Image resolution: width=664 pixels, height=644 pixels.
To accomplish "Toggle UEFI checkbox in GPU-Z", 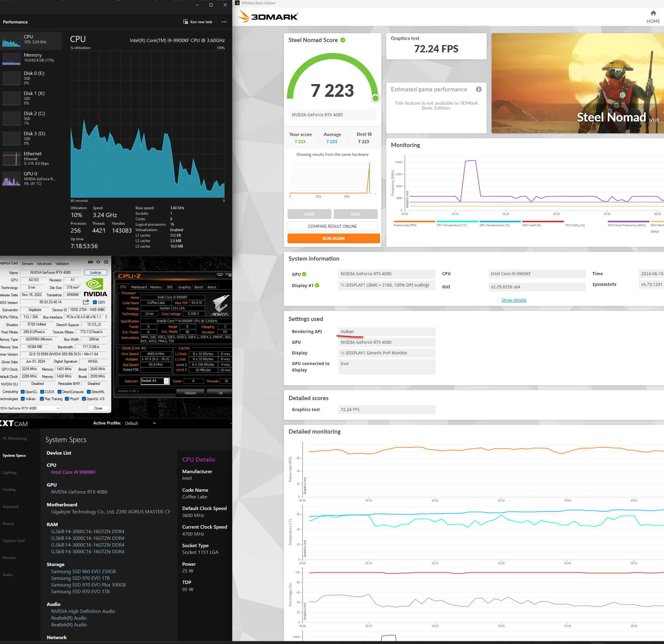I will click(x=95, y=302).
